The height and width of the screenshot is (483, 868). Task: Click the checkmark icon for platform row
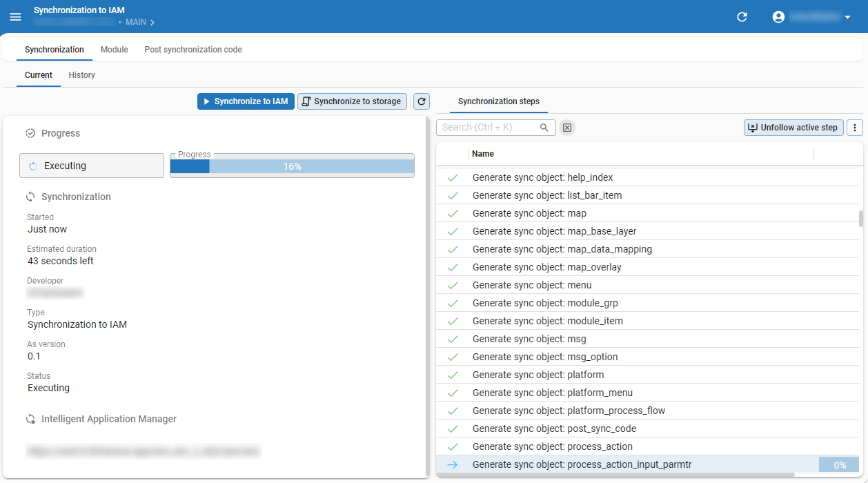click(x=453, y=375)
